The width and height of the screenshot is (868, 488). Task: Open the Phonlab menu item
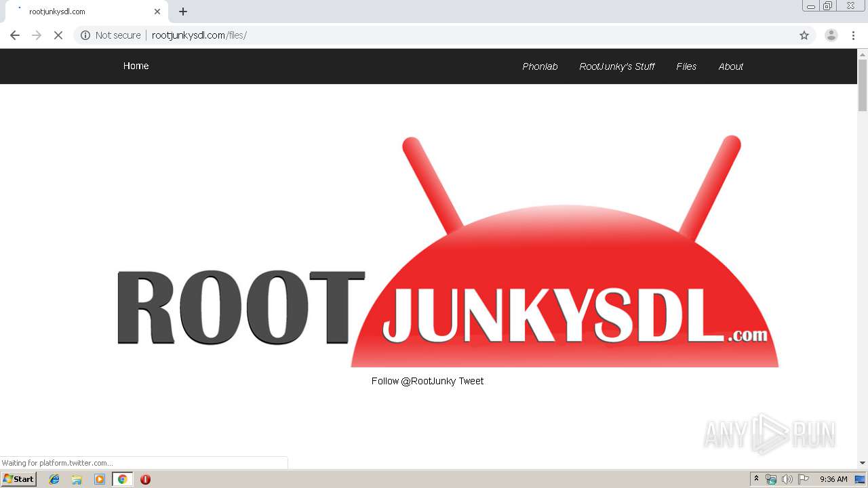540,66
